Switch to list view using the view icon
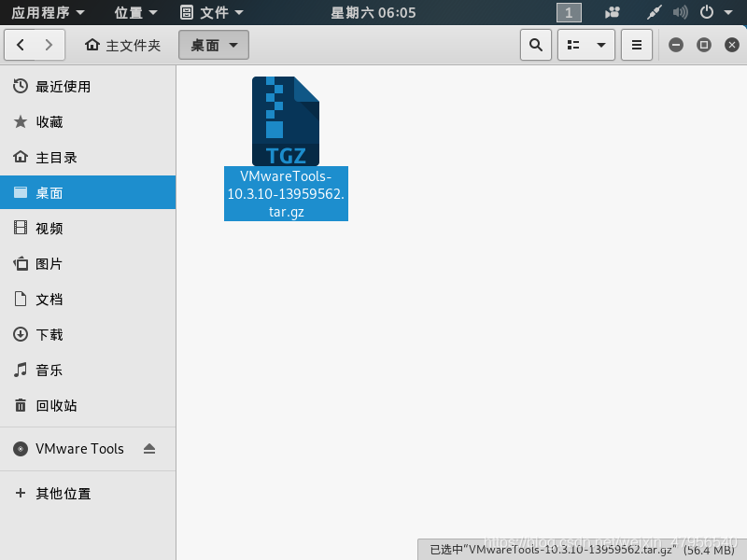 (573, 45)
